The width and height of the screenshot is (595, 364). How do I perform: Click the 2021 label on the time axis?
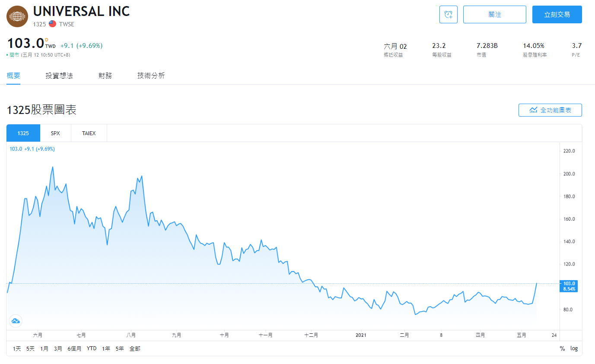tap(361, 335)
